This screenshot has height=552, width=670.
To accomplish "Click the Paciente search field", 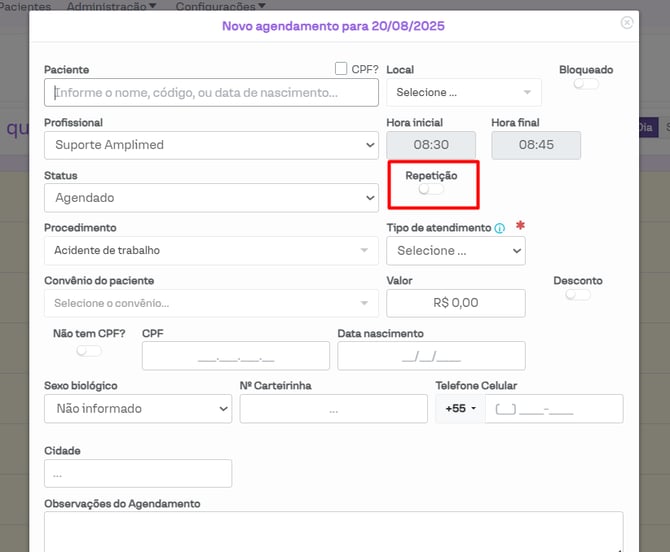I will (x=211, y=93).
